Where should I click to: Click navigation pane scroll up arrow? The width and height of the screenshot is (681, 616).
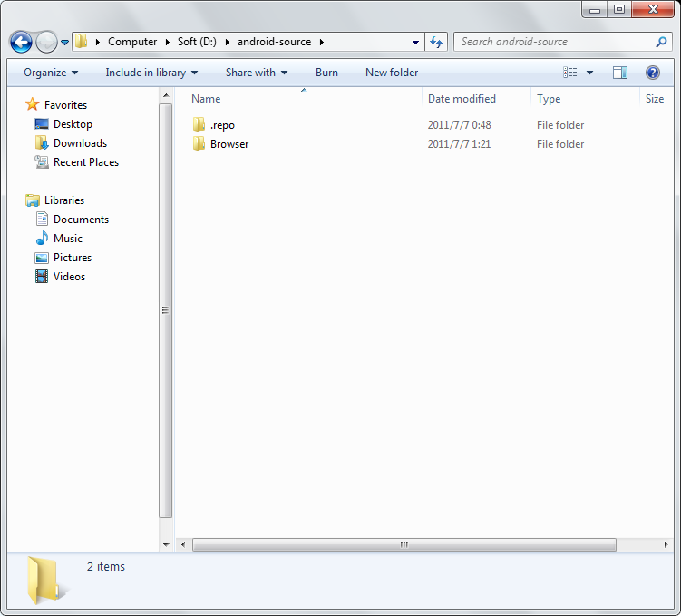(166, 95)
